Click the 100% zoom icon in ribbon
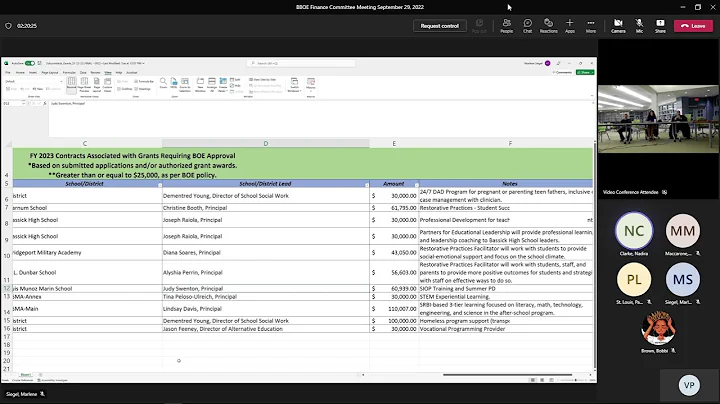This screenshot has height=404, width=720. pyautogui.click(x=174, y=83)
